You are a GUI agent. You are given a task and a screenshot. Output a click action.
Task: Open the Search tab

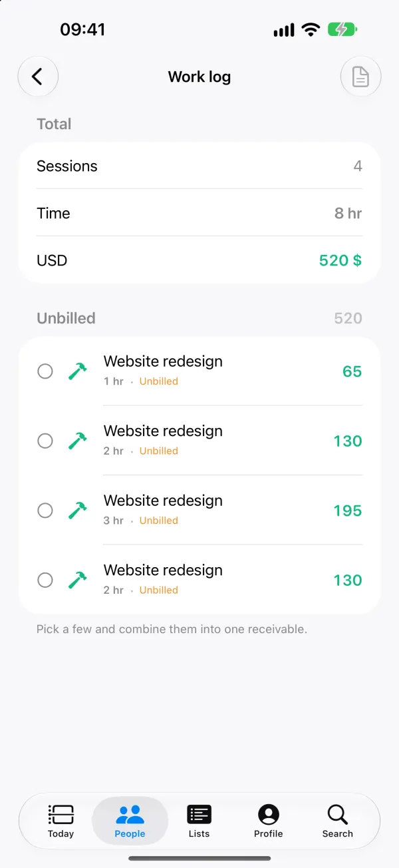coord(338,821)
